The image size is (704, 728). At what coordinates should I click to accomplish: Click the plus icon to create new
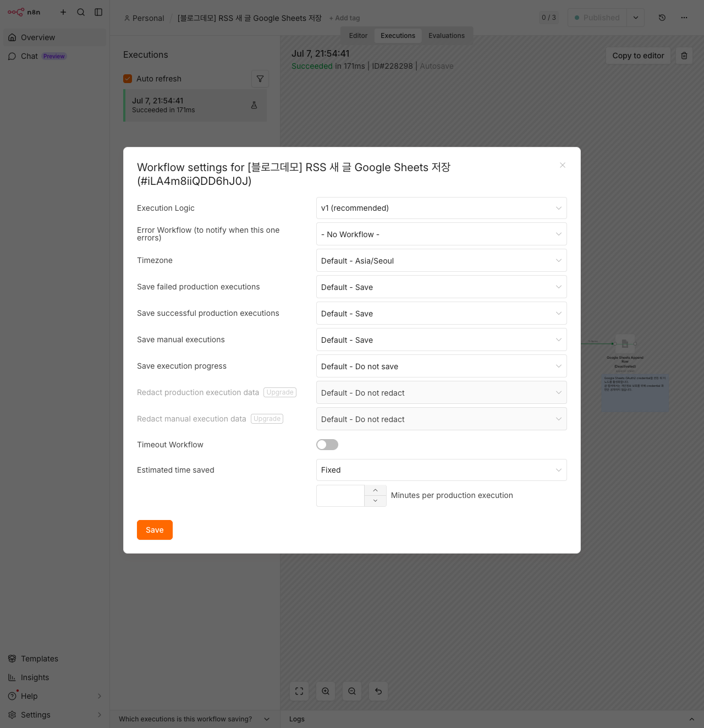tap(63, 12)
